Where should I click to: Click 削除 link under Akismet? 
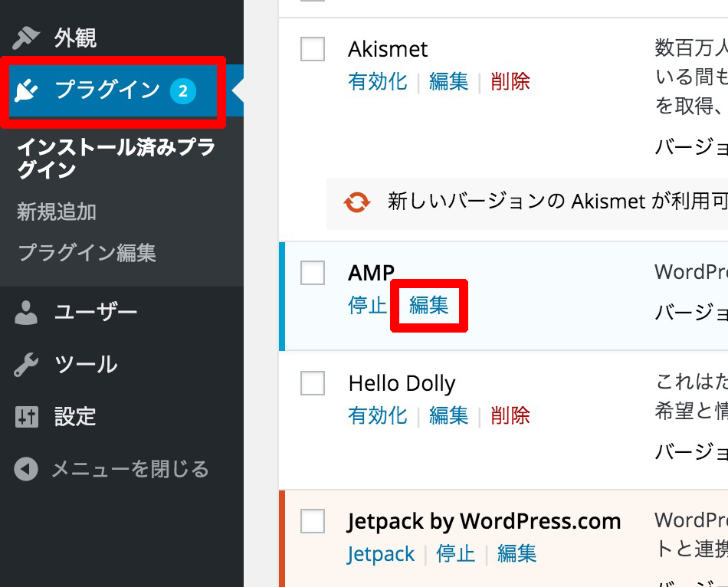pyautogui.click(x=510, y=82)
